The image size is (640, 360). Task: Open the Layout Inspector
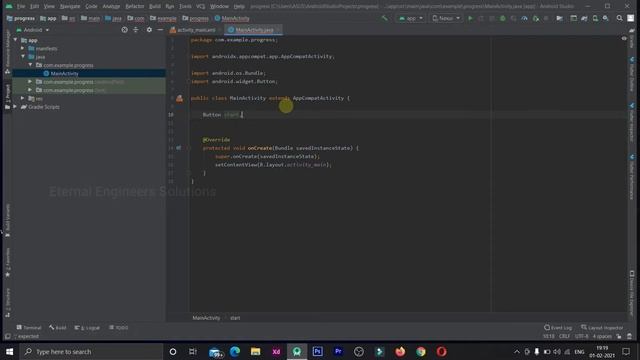(x=602, y=327)
